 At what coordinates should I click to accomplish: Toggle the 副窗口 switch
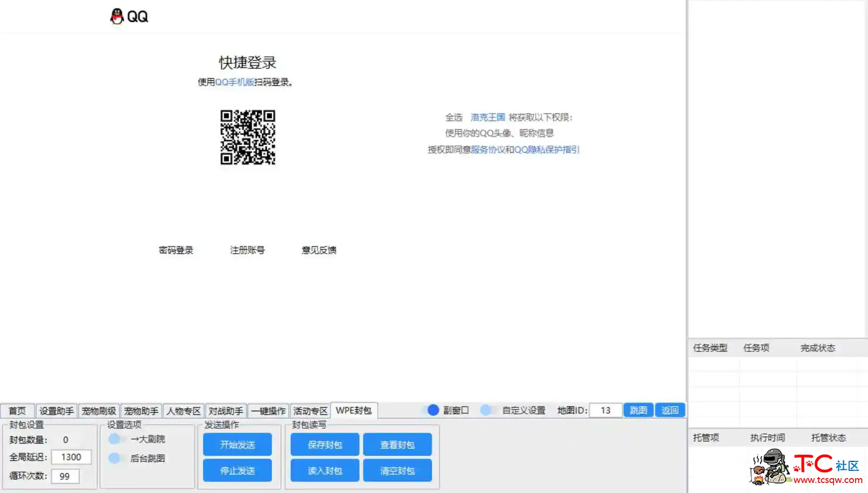coord(430,410)
